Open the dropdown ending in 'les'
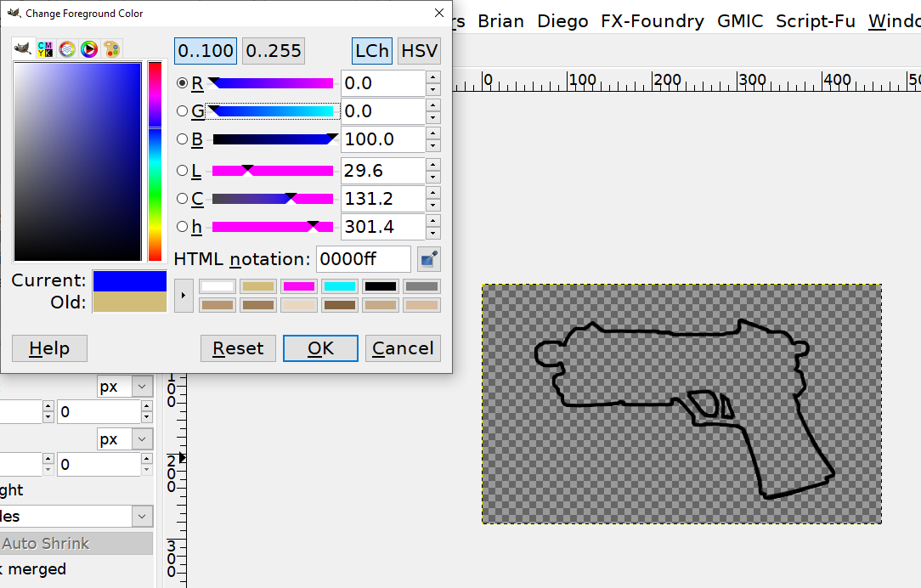The height and width of the screenshot is (588, 921). click(x=76, y=517)
